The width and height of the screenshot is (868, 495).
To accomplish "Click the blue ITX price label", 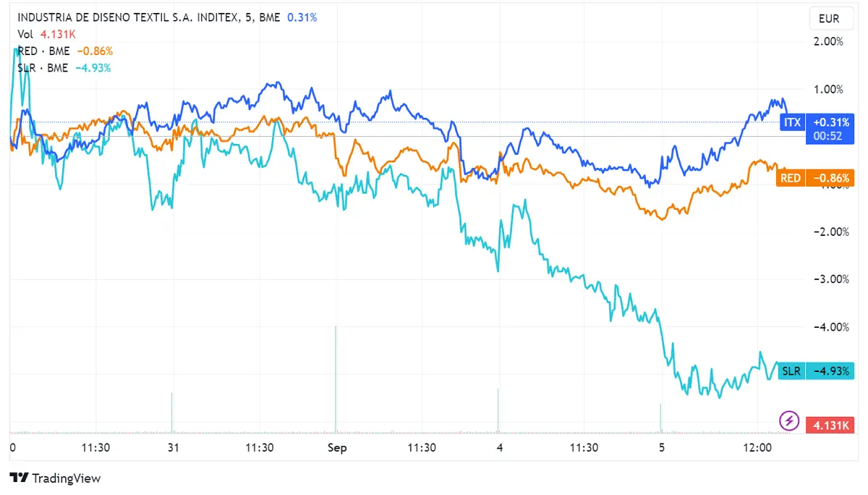I will (792, 122).
